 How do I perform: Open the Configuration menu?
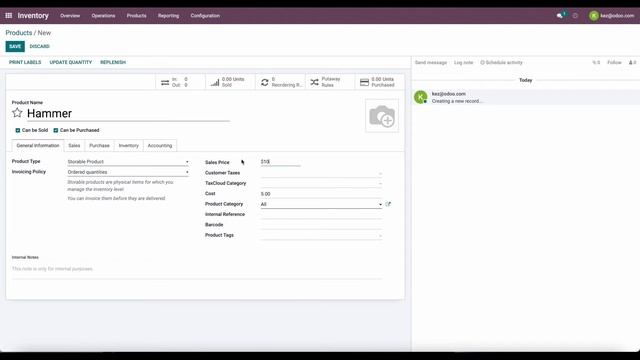click(x=205, y=16)
